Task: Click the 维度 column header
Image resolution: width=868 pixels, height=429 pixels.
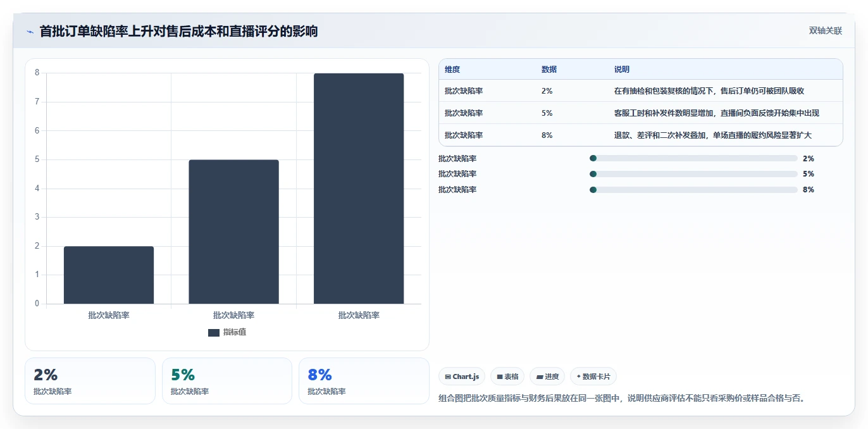Action: click(452, 70)
